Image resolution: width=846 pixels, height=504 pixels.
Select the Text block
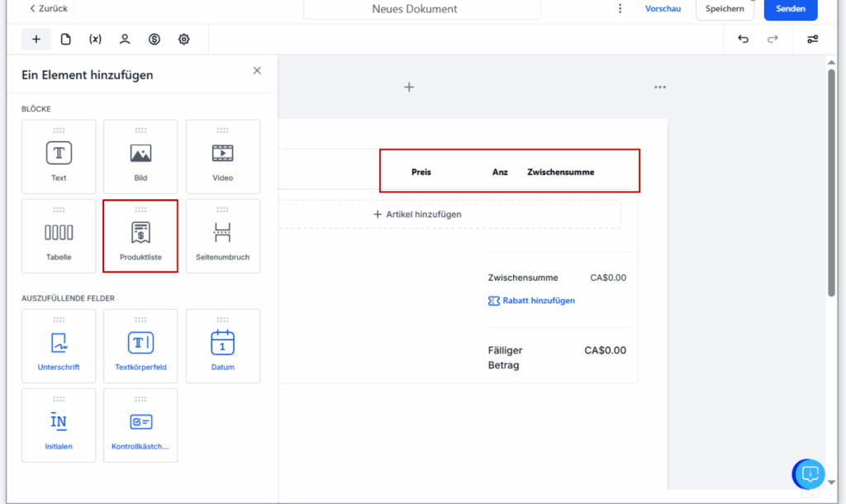[x=59, y=157]
